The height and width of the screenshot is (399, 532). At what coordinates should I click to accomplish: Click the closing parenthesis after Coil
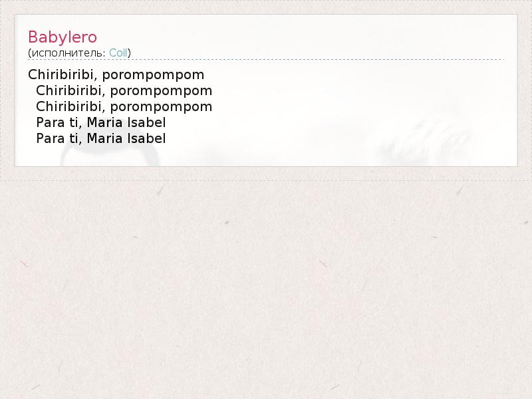[129, 53]
